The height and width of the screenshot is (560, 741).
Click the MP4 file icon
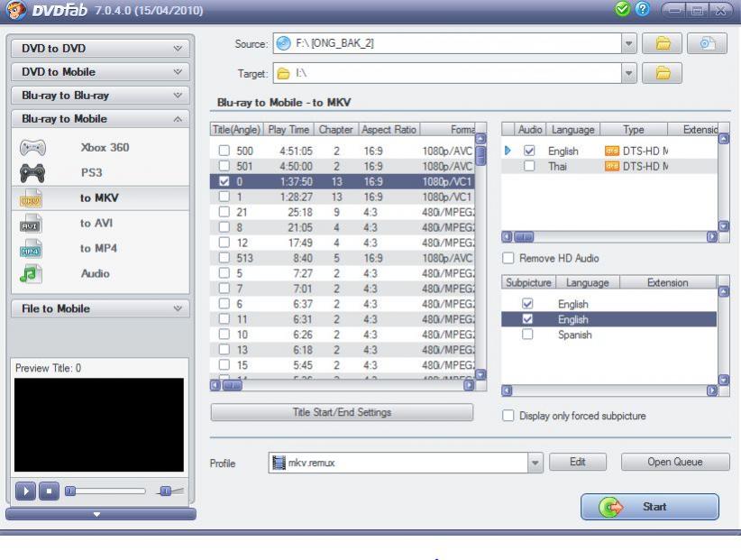(31, 249)
